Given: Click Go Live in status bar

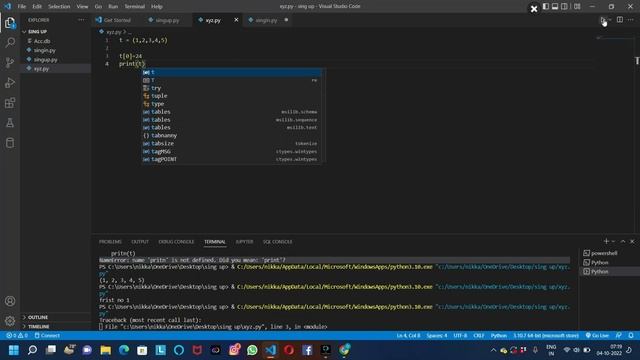Looking at the screenshot, I should click(x=597, y=336).
